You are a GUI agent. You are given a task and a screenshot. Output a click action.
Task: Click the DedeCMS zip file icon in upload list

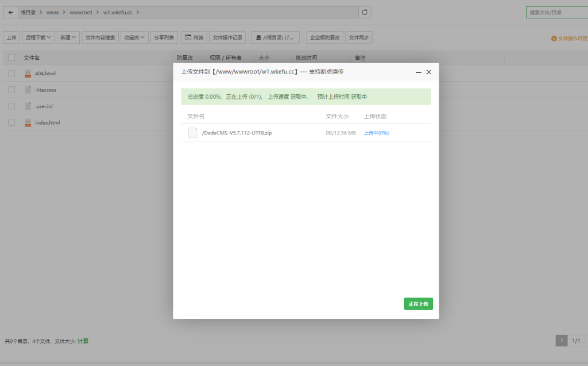pyautogui.click(x=192, y=133)
